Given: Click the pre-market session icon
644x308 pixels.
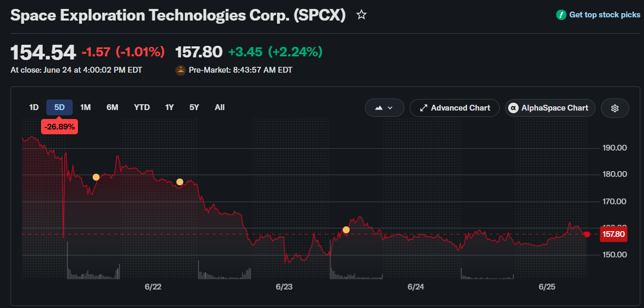Looking at the screenshot, I should 181,69.
